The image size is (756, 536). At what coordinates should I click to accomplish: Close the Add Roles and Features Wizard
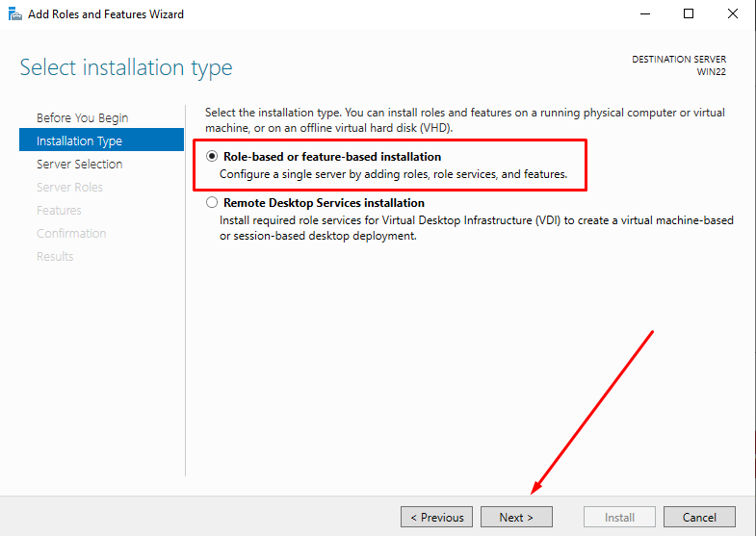[733, 14]
